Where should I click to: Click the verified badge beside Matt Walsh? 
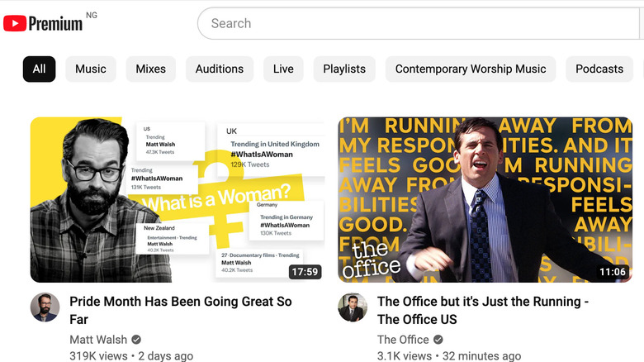(x=136, y=340)
